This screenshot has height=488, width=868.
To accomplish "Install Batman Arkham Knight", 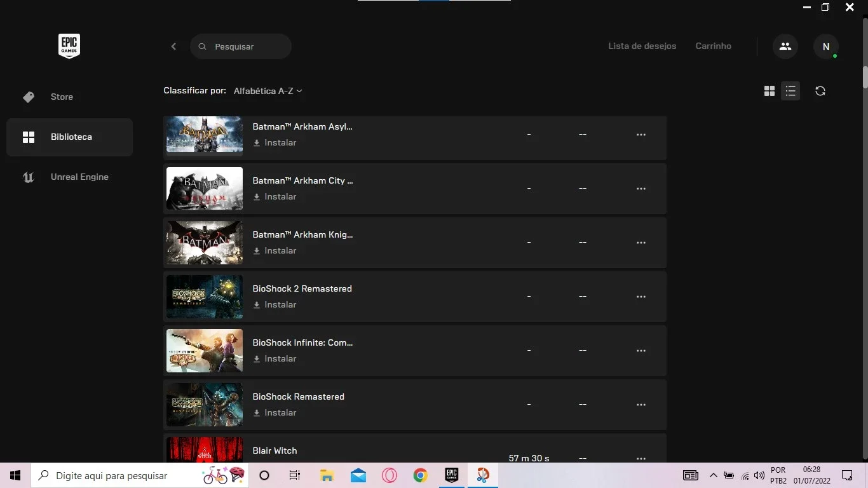I will pyautogui.click(x=275, y=251).
